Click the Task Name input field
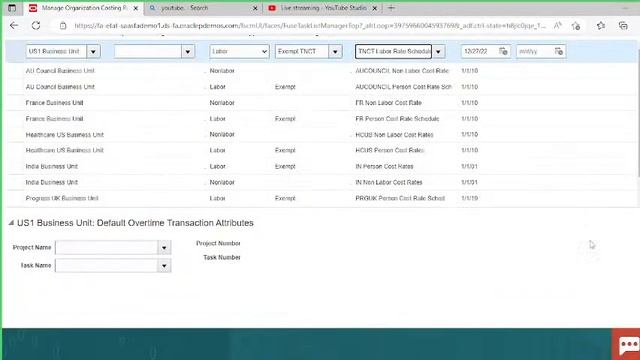 coord(107,266)
